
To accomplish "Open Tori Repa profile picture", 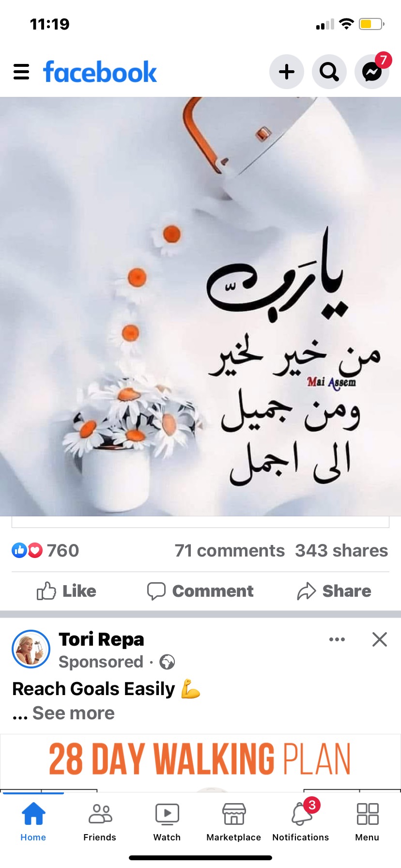I will click(x=31, y=649).
